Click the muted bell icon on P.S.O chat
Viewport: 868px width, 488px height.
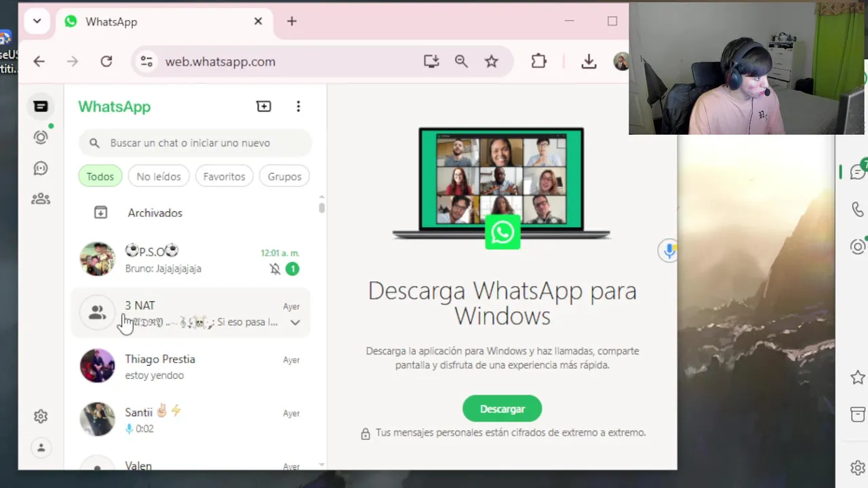click(x=275, y=269)
